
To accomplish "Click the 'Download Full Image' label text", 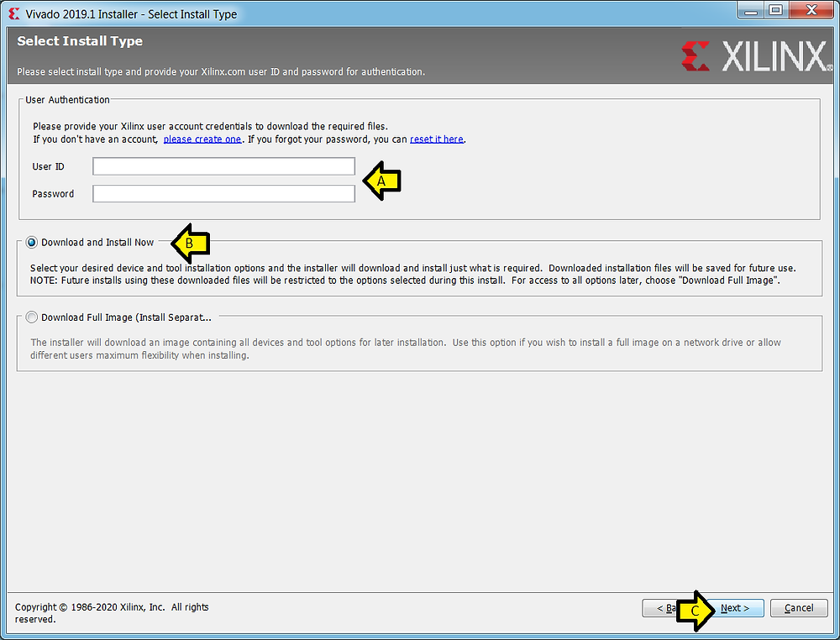I will tap(127, 317).
